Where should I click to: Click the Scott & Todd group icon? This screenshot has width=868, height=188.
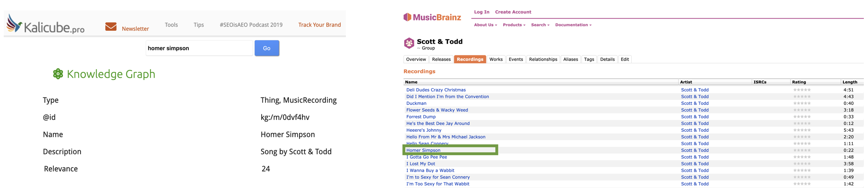tap(409, 43)
